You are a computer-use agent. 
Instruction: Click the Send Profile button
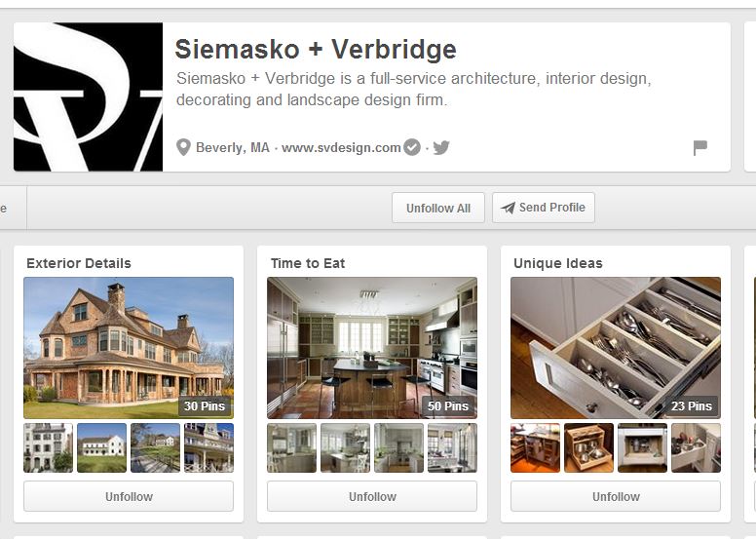[544, 208]
